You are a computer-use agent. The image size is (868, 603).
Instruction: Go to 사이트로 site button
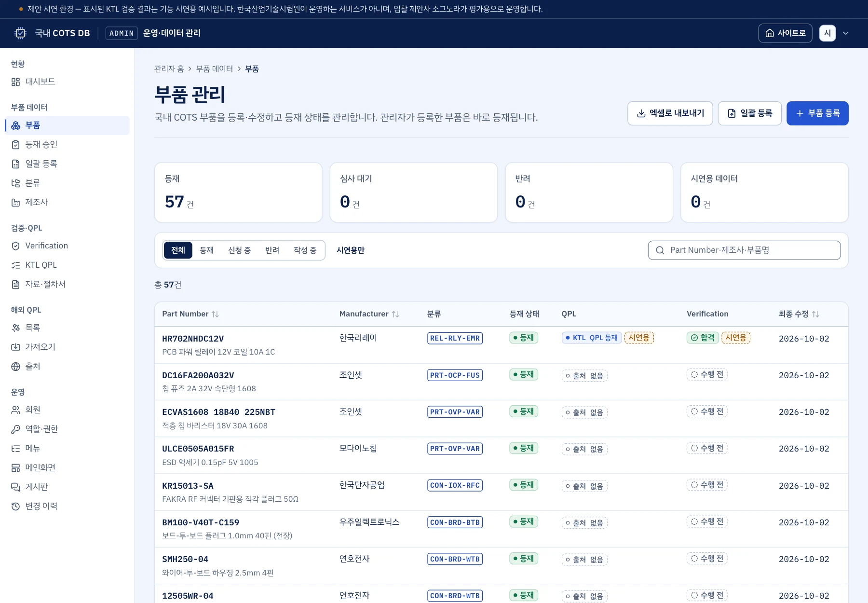pyautogui.click(x=785, y=33)
